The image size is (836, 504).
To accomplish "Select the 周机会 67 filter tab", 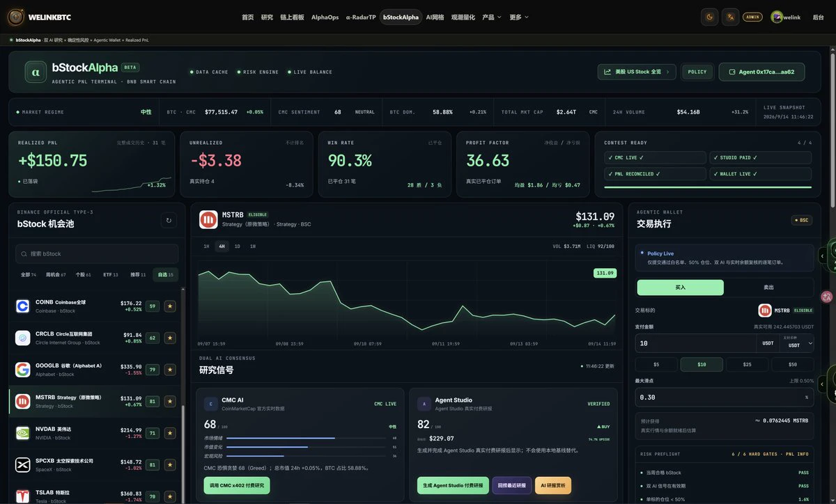I will click(x=56, y=274).
